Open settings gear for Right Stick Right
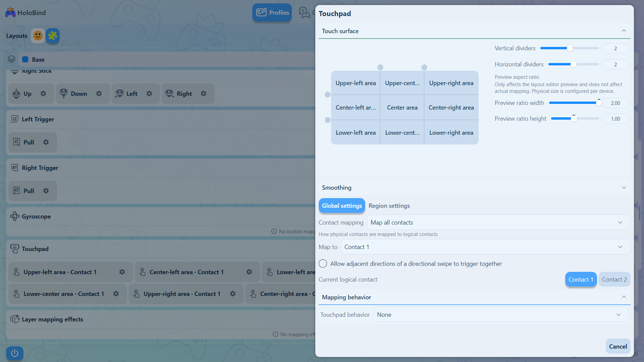Viewport: 644px width, 362px height. pyautogui.click(x=204, y=94)
